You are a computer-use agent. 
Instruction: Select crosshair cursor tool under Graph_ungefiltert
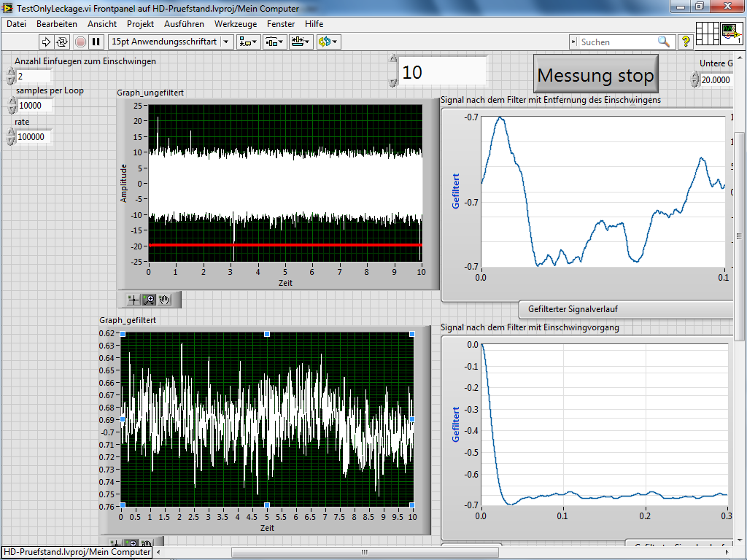133,300
